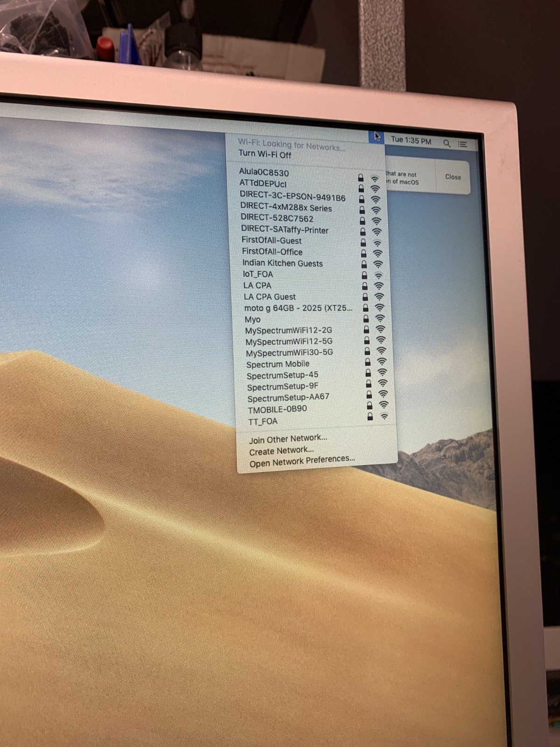The width and height of the screenshot is (560, 747).
Task: Open Spotlight search magnifier icon
Action: (x=447, y=143)
